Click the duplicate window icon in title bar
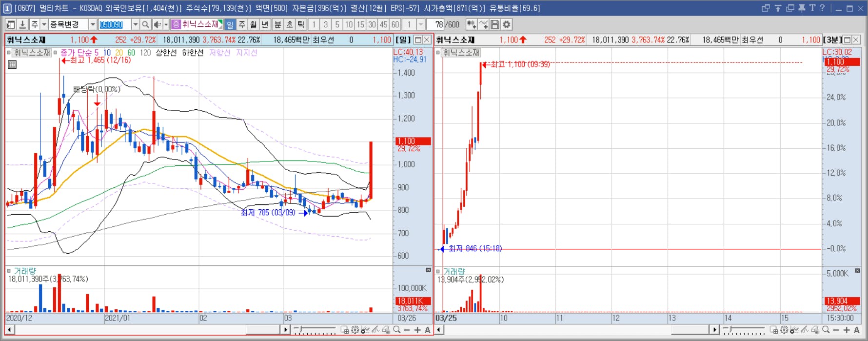This screenshot has height=341, width=868. [x=790, y=8]
